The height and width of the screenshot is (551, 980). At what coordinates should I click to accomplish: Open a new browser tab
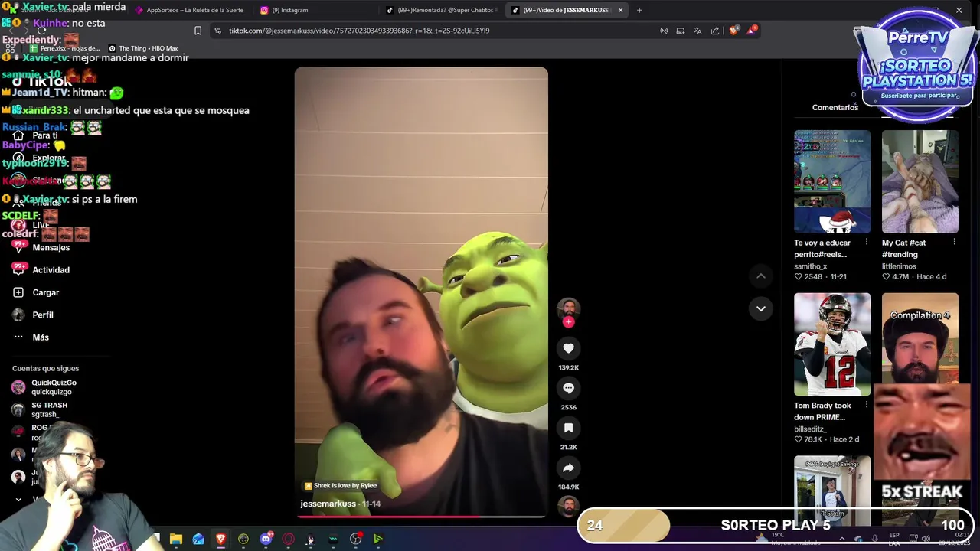pos(639,10)
